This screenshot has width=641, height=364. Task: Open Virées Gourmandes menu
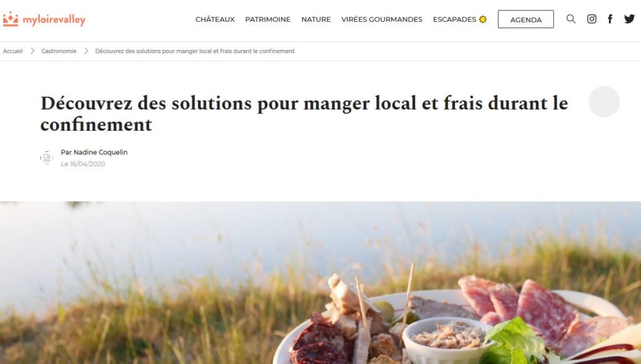coord(382,19)
